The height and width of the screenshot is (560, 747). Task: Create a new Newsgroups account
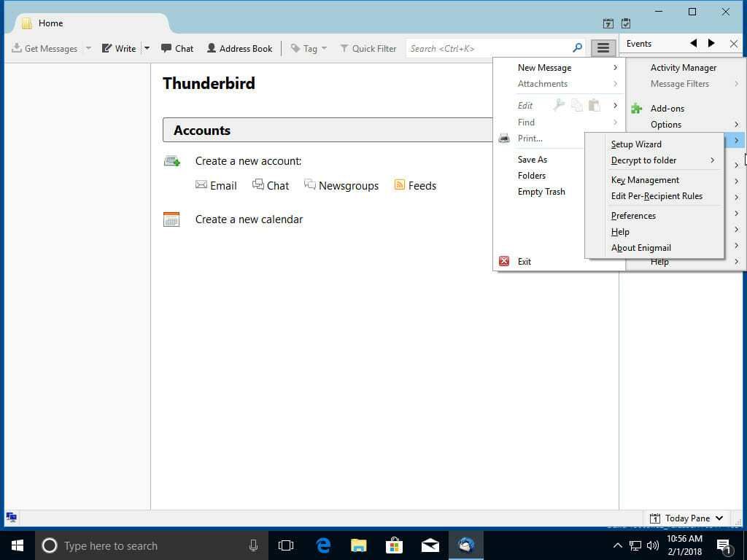[341, 186]
